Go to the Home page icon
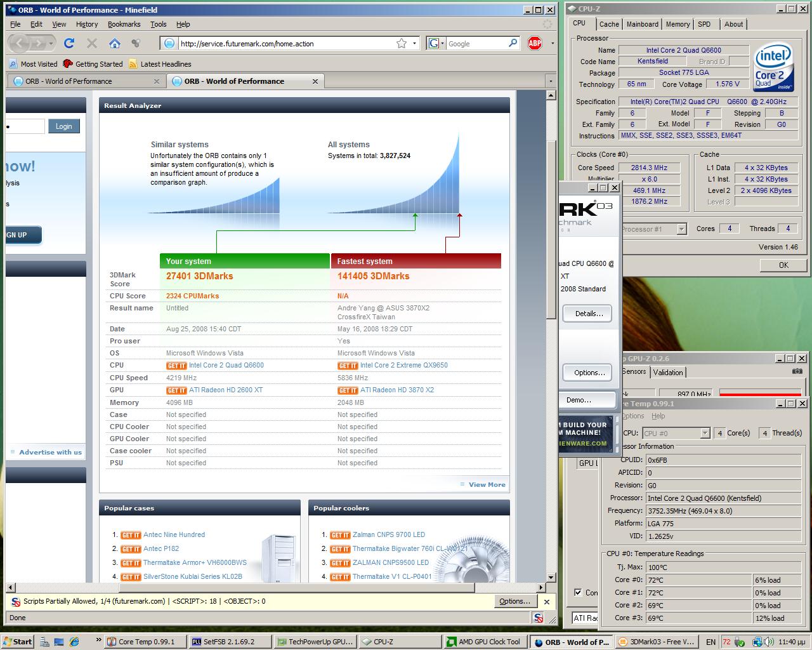The height and width of the screenshot is (650, 812). tap(115, 43)
